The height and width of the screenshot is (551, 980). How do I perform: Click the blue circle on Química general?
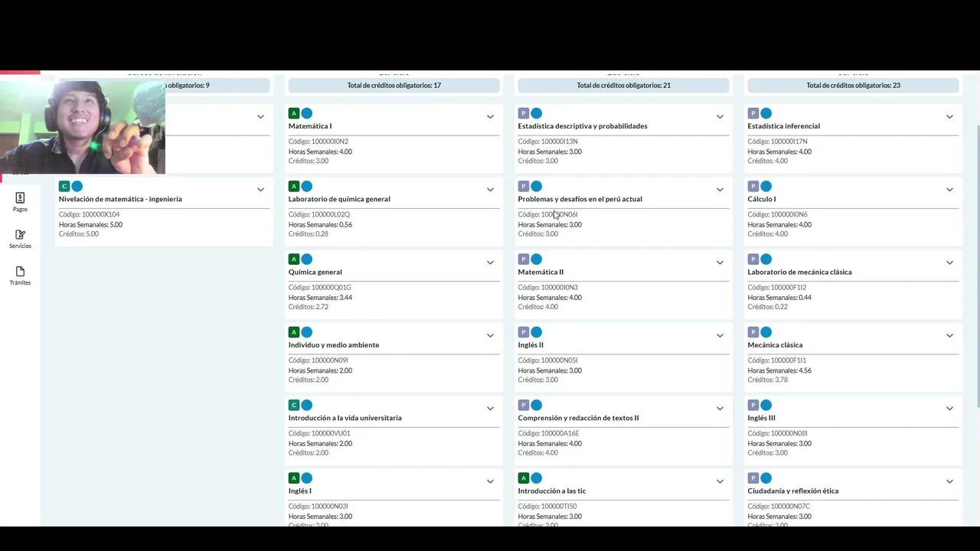(x=306, y=259)
